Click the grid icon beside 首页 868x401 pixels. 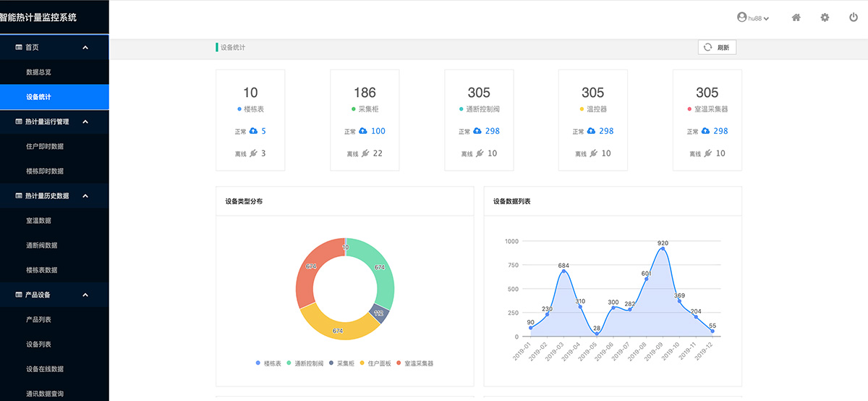pyautogui.click(x=19, y=47)
